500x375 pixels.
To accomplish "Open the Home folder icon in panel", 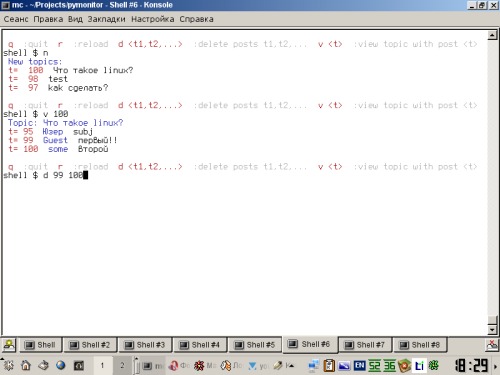I will tap(26, 366).
